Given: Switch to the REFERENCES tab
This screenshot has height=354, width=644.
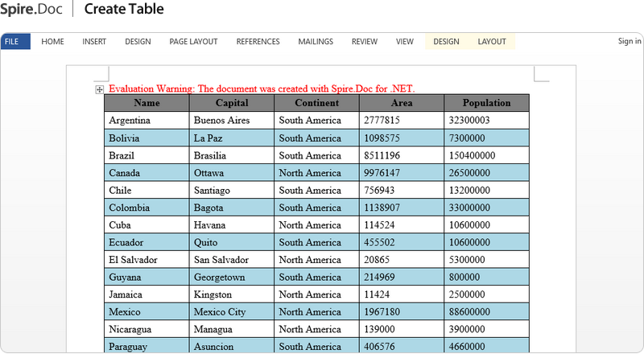Looking at the screenshot, I should (x=258, y=42).
